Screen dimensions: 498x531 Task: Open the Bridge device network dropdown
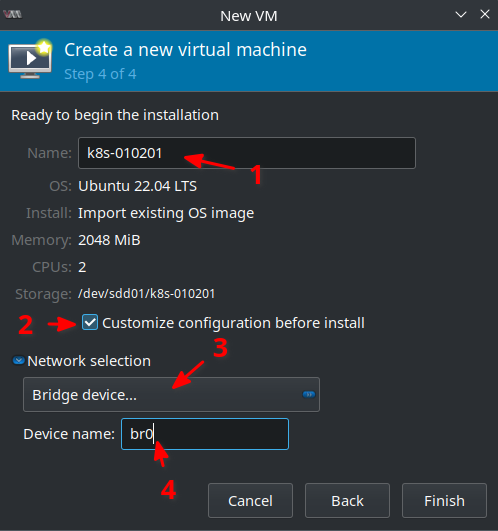point(171,395)
